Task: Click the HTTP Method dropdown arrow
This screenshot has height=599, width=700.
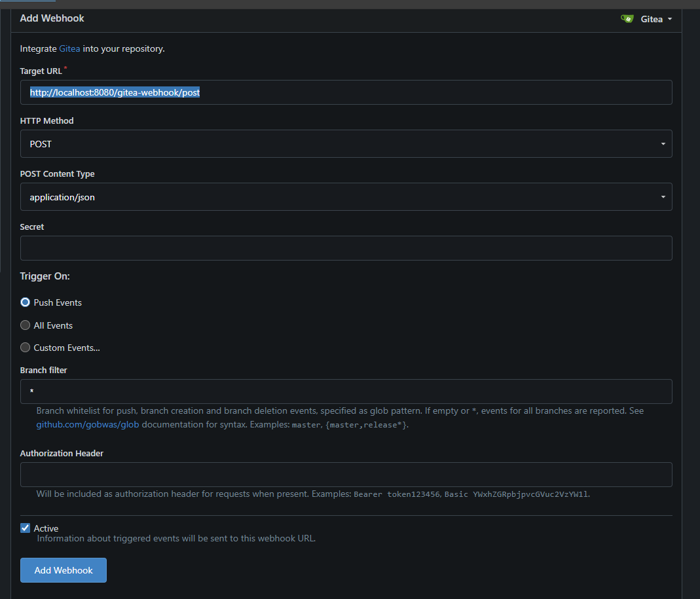Action: coord(663,144)
